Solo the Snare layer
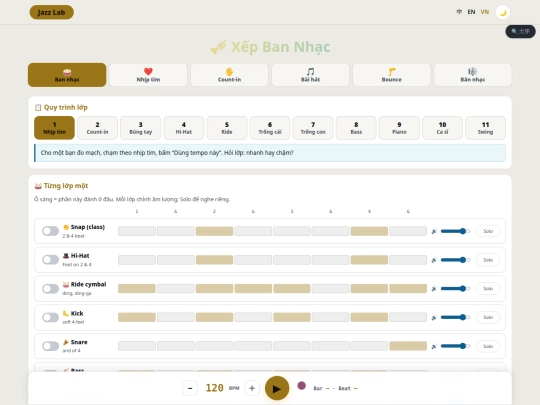This screenshot has height=405, width=540. 488,346
